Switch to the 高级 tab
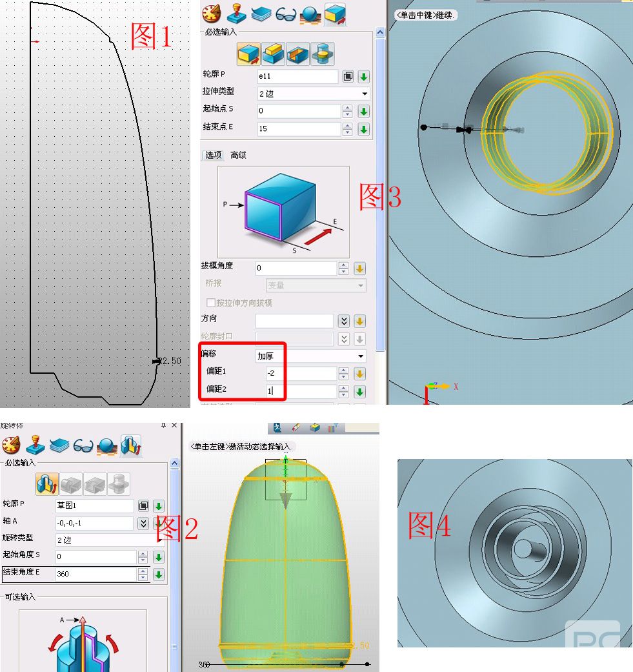Image resolution: width=633 pixels, height=672 pixels. (x=238, y=155)
